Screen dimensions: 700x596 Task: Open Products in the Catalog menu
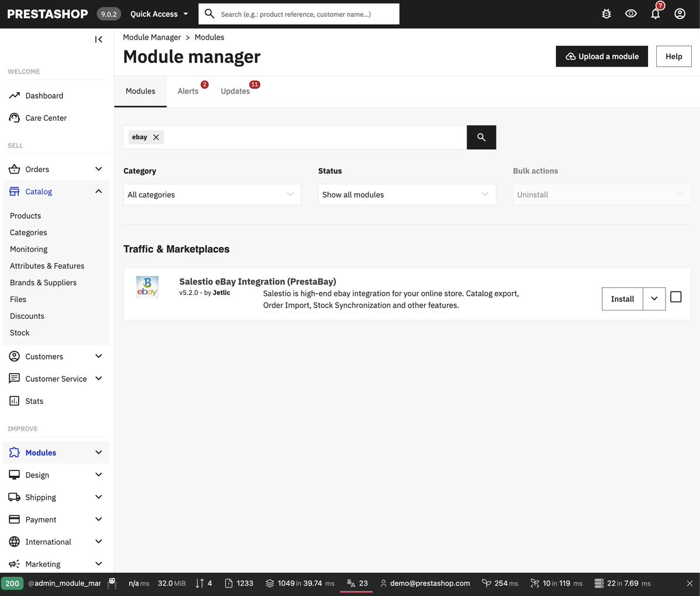point(26,216)
